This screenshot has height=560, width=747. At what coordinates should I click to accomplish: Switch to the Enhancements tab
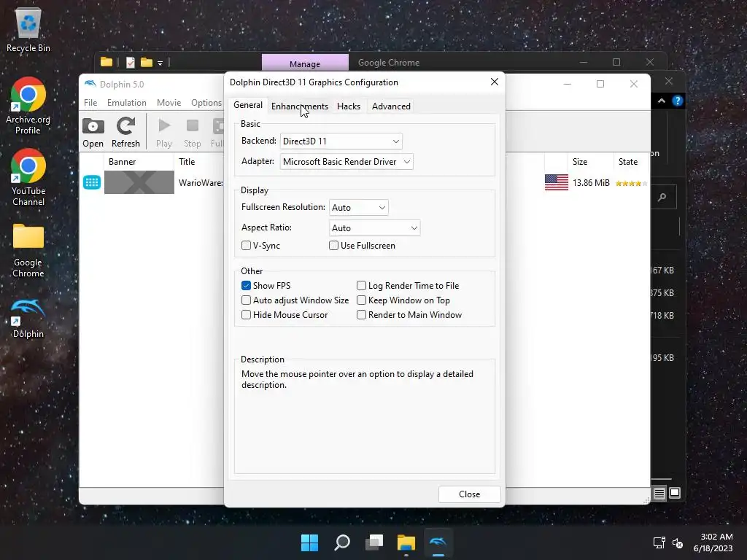point(300,106)
